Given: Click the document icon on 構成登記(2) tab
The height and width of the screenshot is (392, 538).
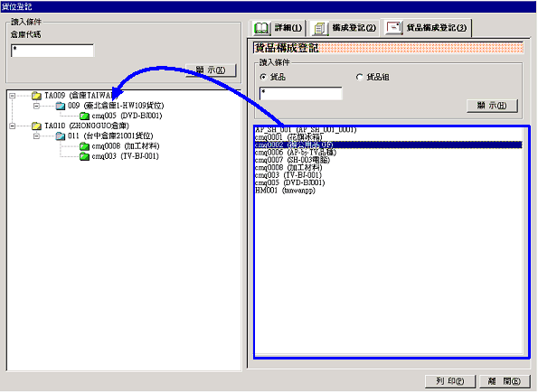Looking at the screenshot, I should click(319, 28).
